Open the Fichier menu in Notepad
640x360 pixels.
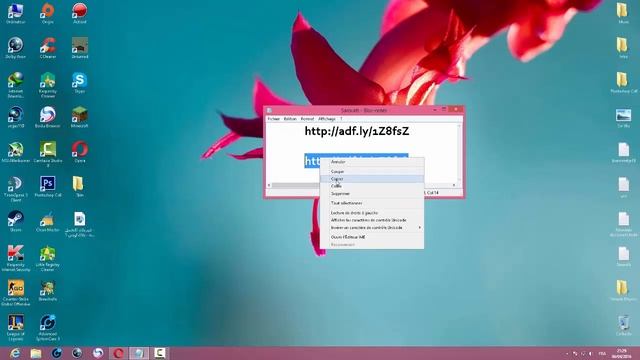(273, 119)
